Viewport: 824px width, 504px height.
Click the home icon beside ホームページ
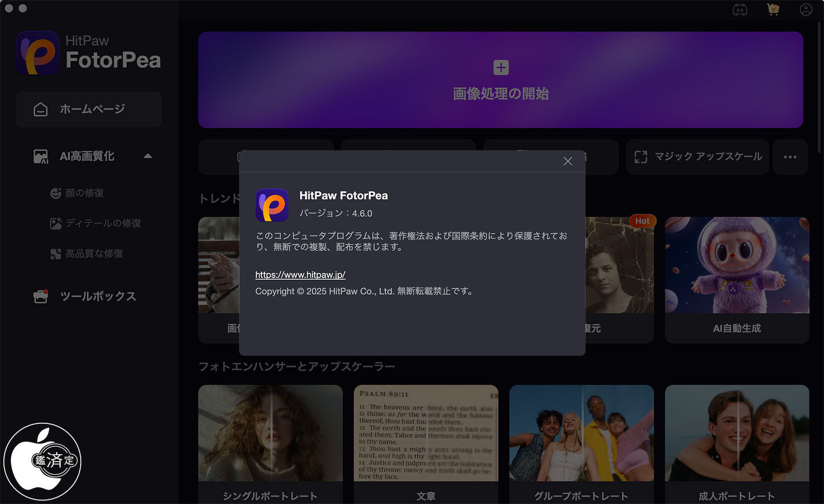click(x=41, y=109)
